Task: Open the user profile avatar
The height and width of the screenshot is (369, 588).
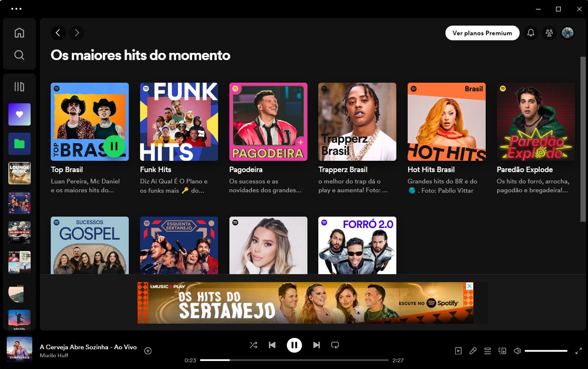Action: [x=567, y=33]
